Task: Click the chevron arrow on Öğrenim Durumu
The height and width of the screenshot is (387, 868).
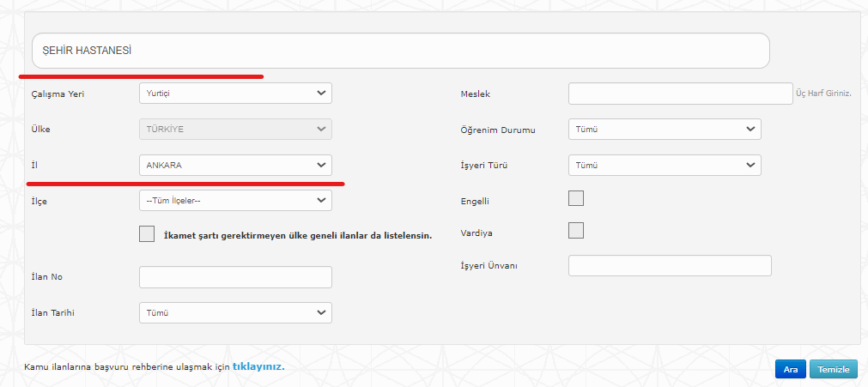Action: pos(750,129)
